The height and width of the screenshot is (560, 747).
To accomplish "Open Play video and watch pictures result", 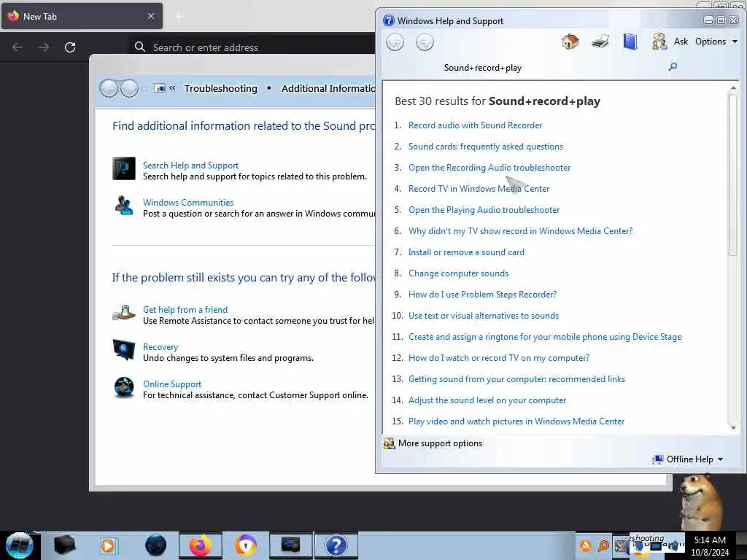I will [516, 421].
